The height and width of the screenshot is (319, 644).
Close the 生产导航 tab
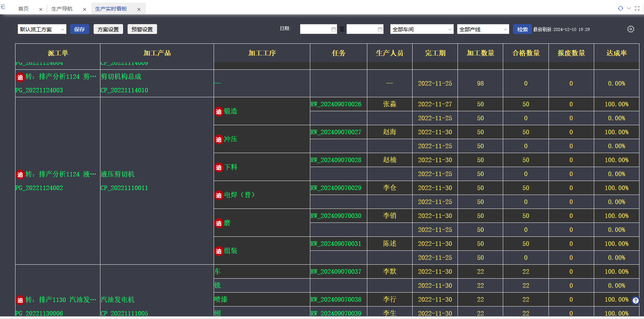click(85, 9)
